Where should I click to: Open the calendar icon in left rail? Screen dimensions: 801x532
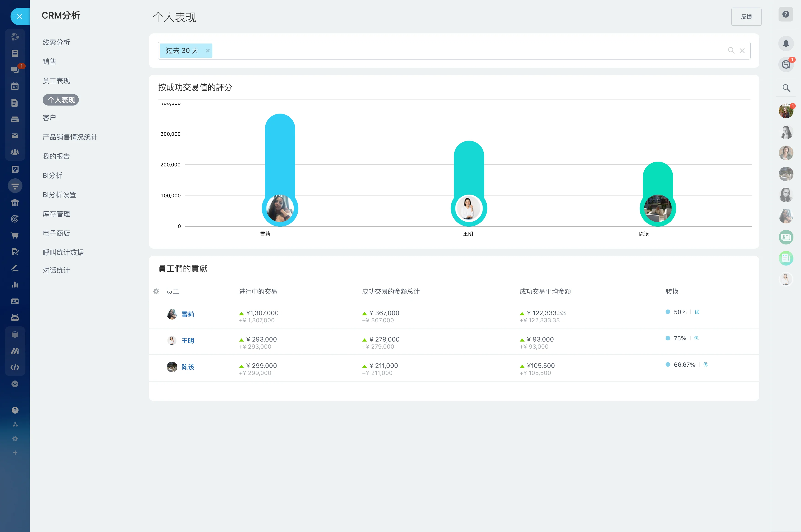pos(15,86)
